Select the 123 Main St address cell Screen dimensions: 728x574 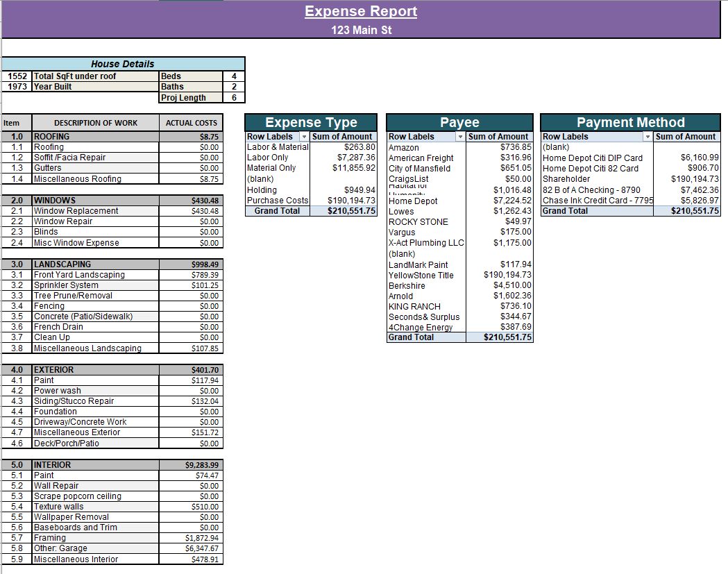(x=361, y=31)
